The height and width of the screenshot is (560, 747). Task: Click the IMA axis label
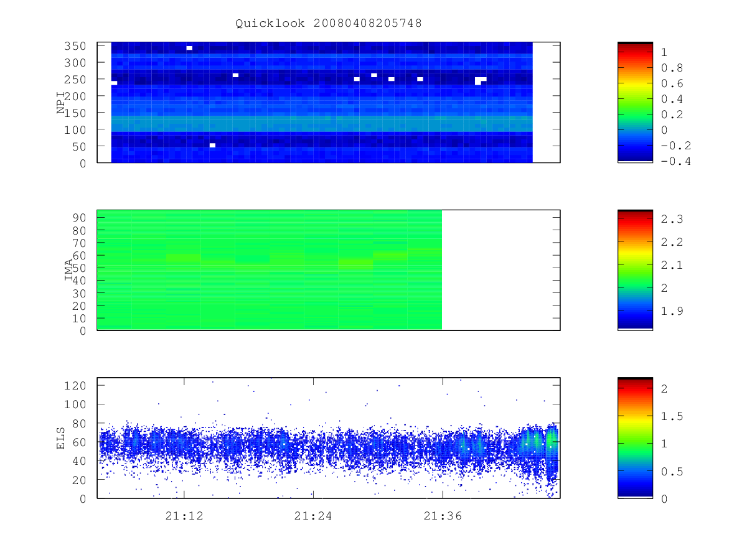68,270
